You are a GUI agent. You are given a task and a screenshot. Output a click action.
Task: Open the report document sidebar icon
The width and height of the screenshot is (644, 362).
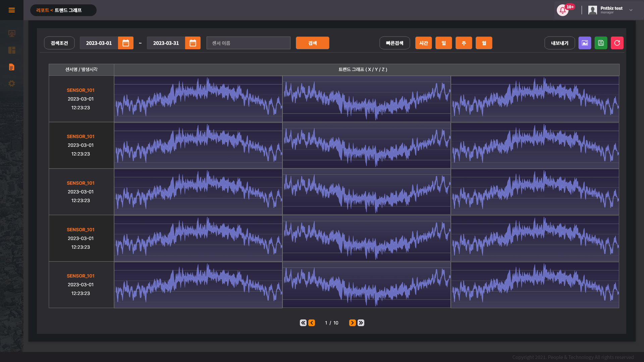click(x=12, y=67)
